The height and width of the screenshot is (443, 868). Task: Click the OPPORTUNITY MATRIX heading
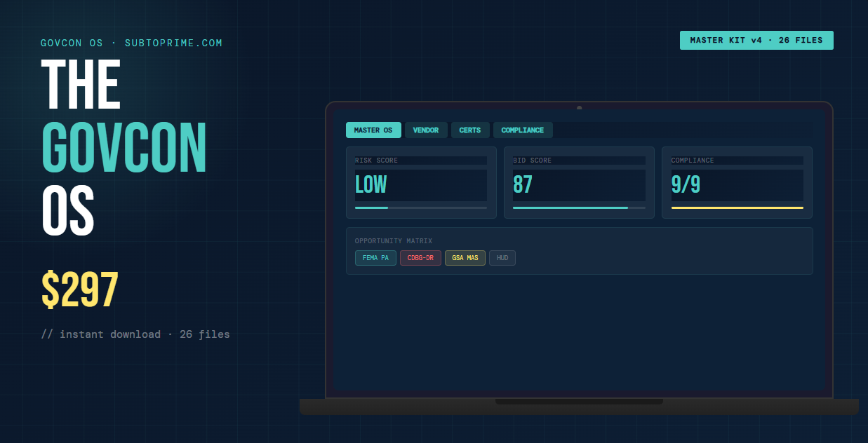point(394,241)
